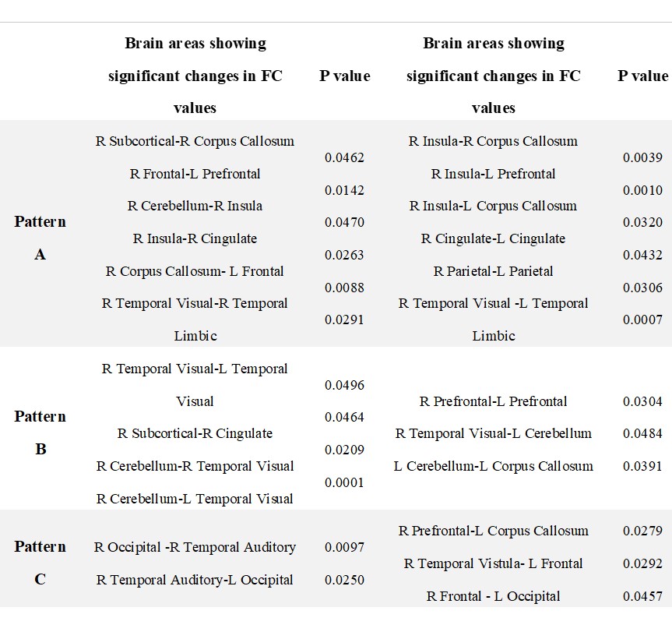
Task: Click the Pattern C row label
Action: (x=40, y=563)
